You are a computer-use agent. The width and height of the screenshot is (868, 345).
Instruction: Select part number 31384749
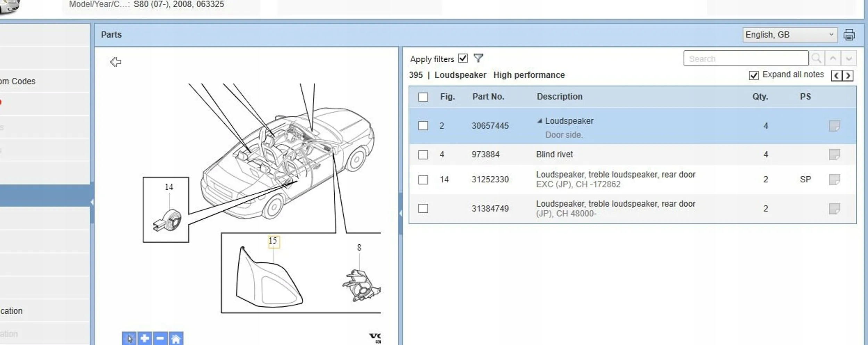[x=490, y=209]
